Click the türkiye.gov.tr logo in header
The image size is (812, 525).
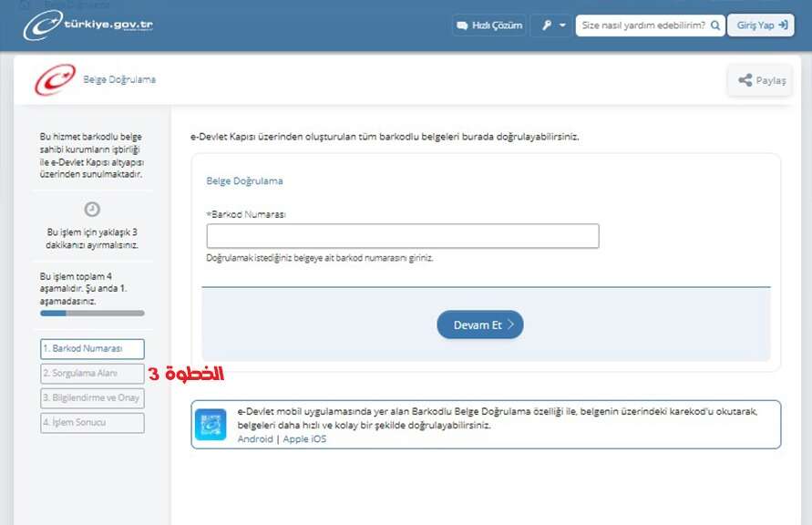pos(88,26)
